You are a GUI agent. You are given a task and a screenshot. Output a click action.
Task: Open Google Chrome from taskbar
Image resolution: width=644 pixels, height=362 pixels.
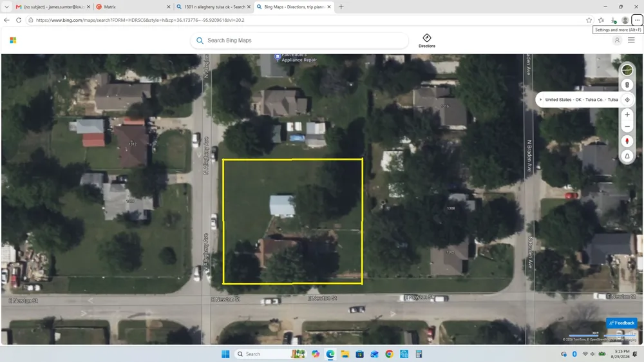[x=390, y=354]
